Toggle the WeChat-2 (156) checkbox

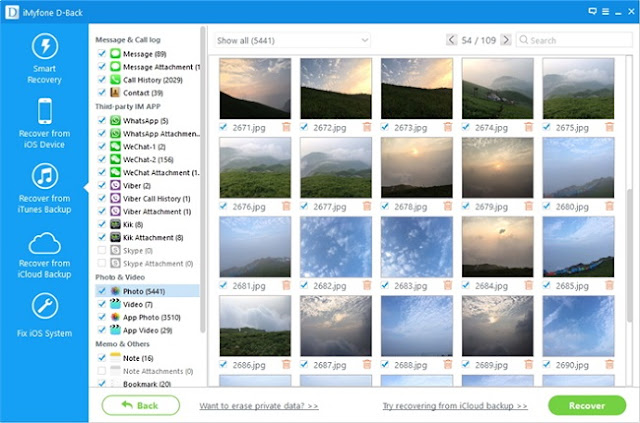click(x=102, y=159)
